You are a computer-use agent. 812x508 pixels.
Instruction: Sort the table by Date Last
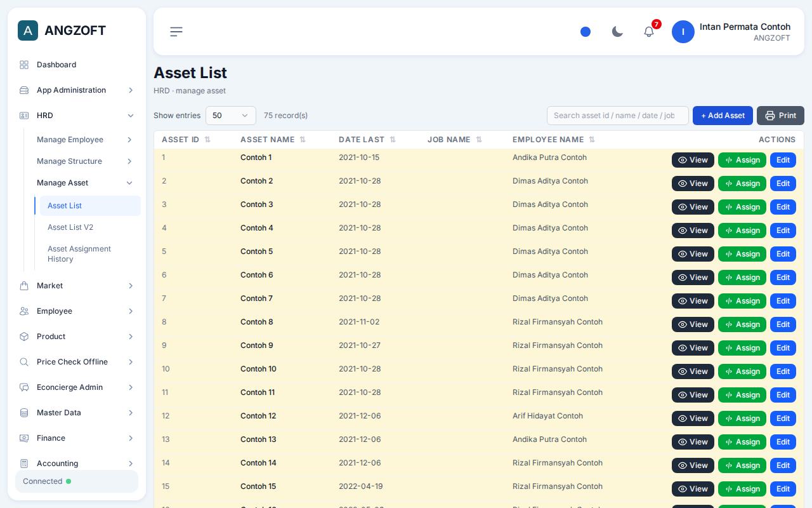pyautogui.click(x=393, y=140)
